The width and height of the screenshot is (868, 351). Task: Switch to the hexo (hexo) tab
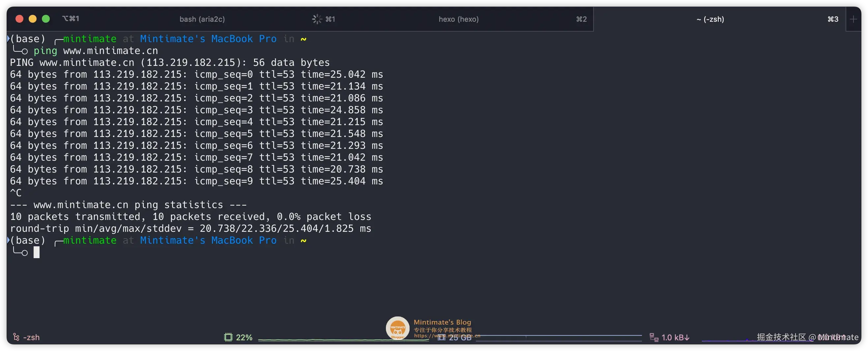click(458, 19)
